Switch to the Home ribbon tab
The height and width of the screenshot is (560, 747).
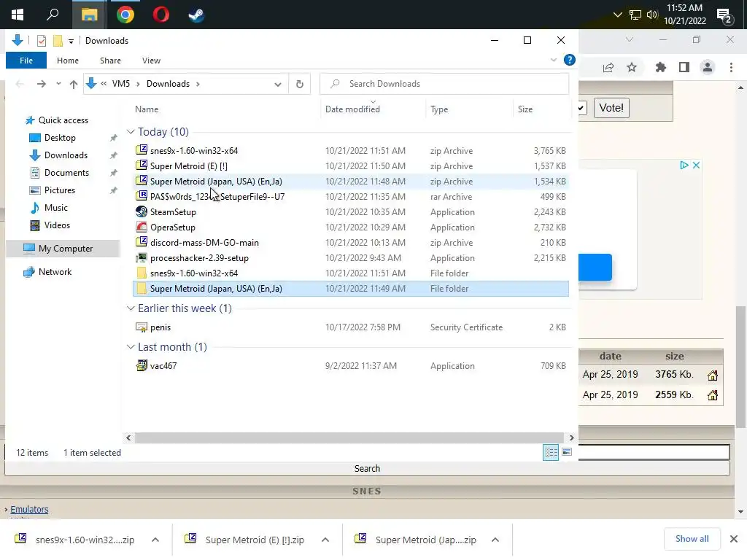(68, 61)
